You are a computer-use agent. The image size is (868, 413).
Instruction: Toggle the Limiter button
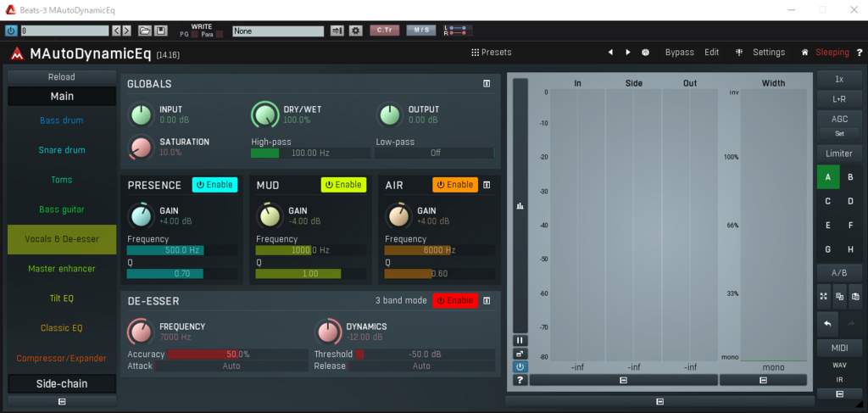tap(839, 153)
